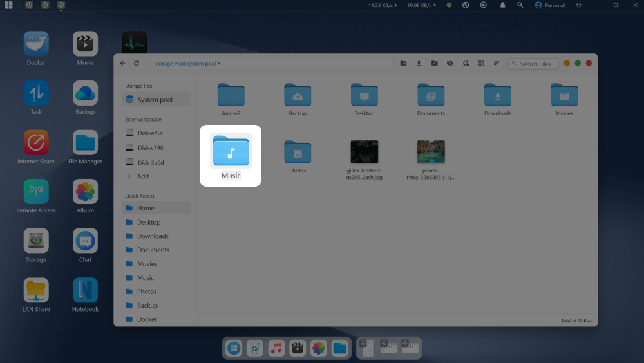Open the Music folder
Image resolution: width=644 pixels, height=363 pixels.
pos(231,152)
